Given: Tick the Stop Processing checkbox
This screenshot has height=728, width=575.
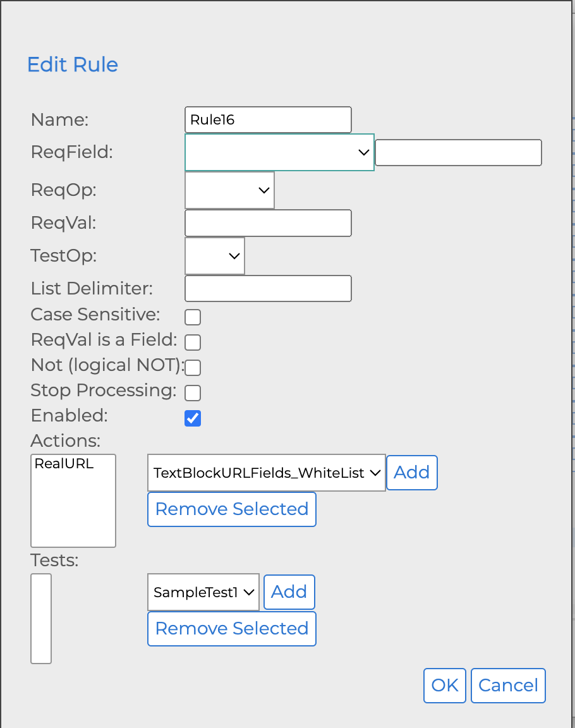Looking at the screenshot, I should pos(193,393).
